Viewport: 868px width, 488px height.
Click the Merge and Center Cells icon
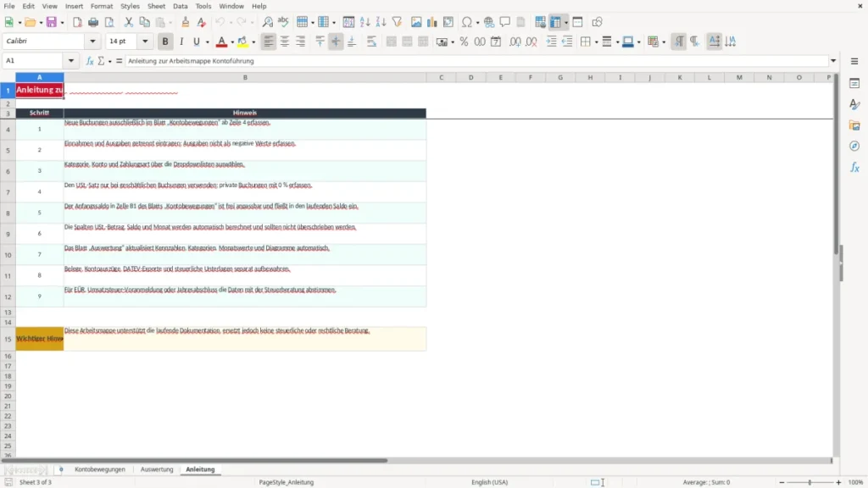(x=391, y=42)
